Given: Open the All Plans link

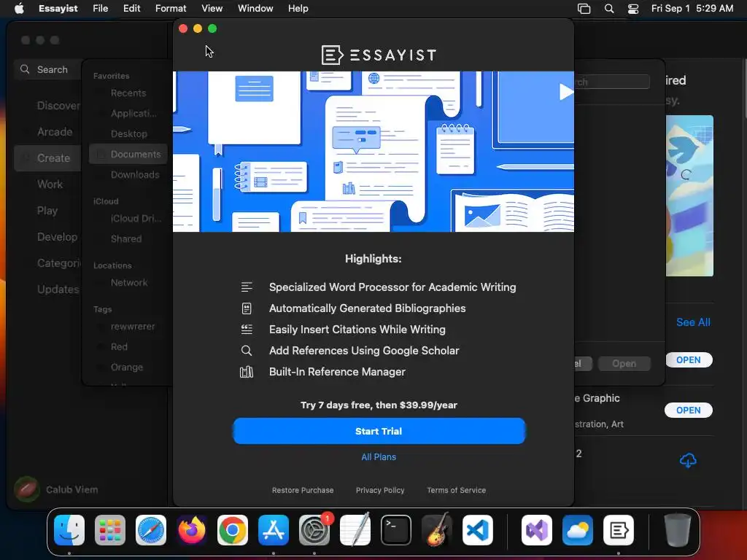Looking at the screenshot, I should coord(379,457).
